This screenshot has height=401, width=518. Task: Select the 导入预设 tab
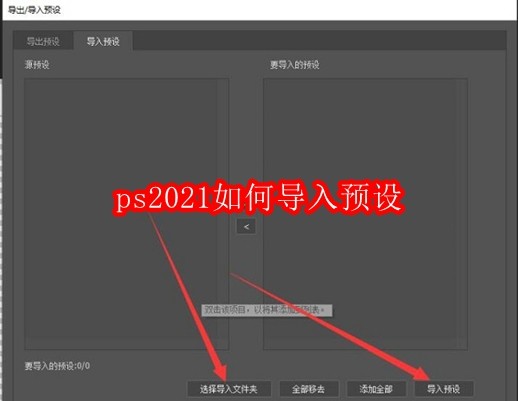pyautogui.click(x=103, y=41)
